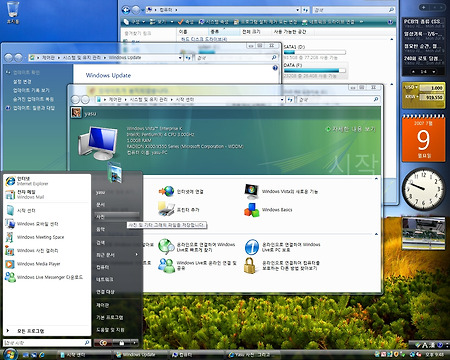Click Internet Explorer quick launch icon
The width and height of the screenshot is (450, 360).
coord(42,355)
